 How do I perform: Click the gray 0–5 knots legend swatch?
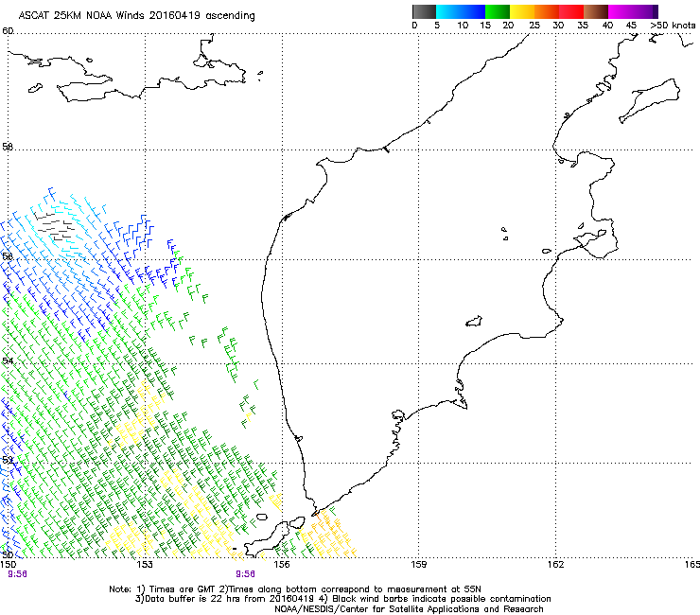(424, 11)
